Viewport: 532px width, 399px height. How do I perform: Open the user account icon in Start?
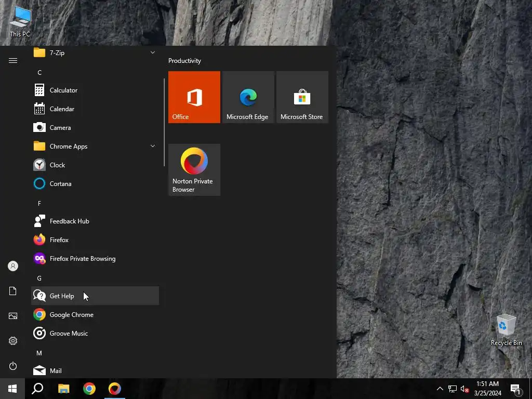[x=13, y=266]
